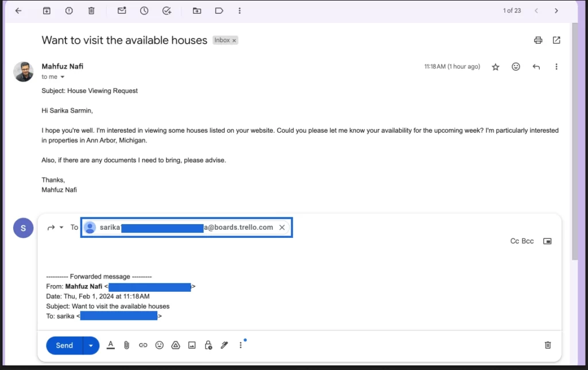Add this email to Tasks
This screenshot has width=588, height=370.
coord(167,10)
